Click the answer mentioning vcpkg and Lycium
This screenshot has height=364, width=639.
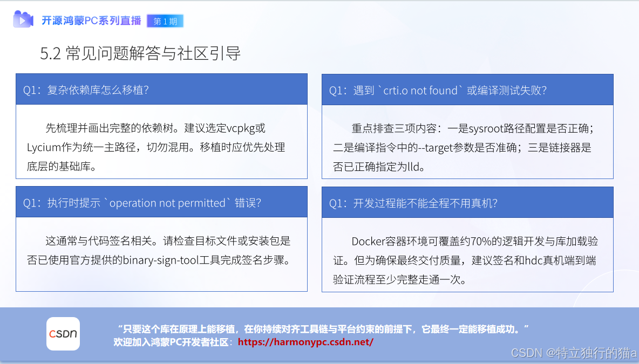coord(156,147)
